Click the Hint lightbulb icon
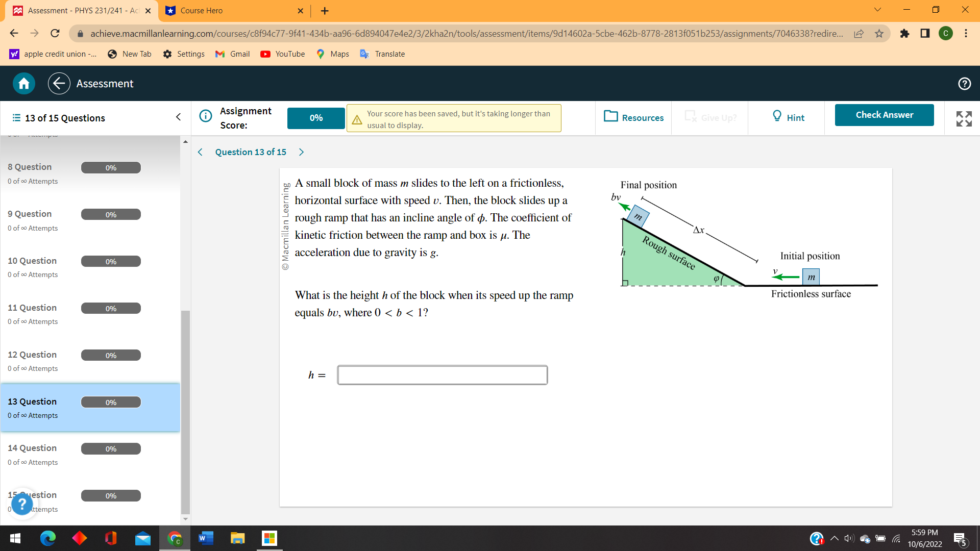 click(x=776, y=117)
